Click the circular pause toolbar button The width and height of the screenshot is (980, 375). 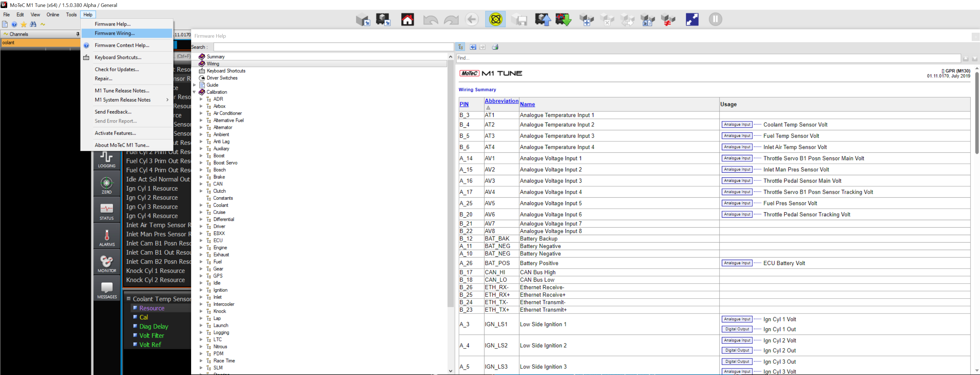coord(715,19)
